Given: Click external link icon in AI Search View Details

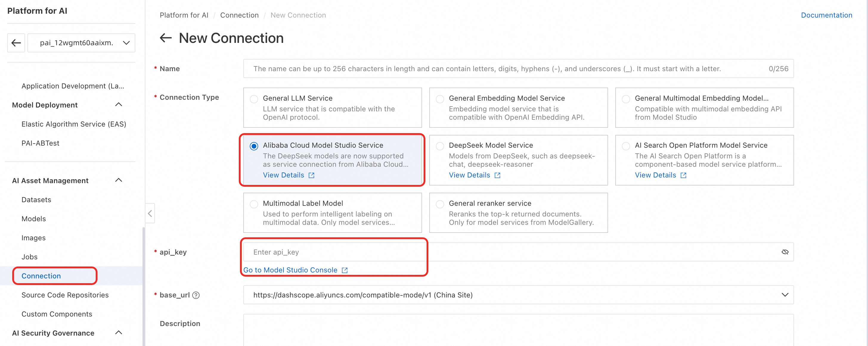Looking at the screenshot, I should pos(683,175).
